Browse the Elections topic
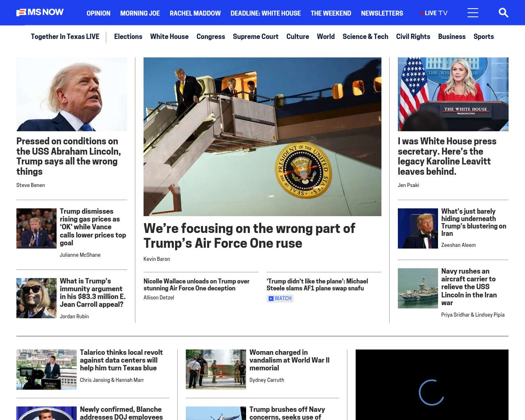525x420 pixels. [x=128, y=37]
